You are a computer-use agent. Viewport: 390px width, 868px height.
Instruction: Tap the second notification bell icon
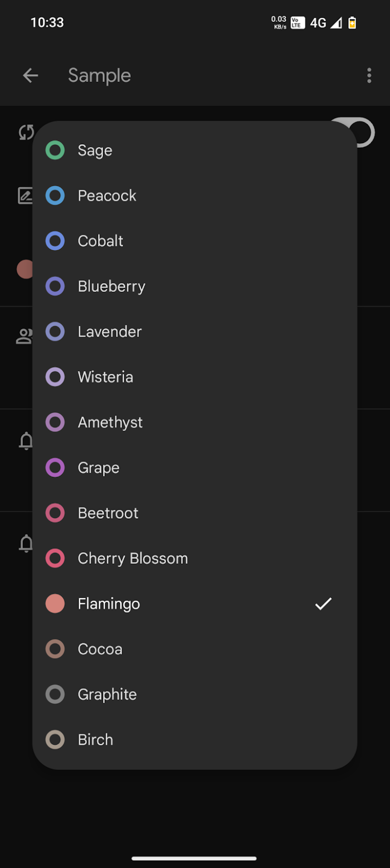pos(26,543)
